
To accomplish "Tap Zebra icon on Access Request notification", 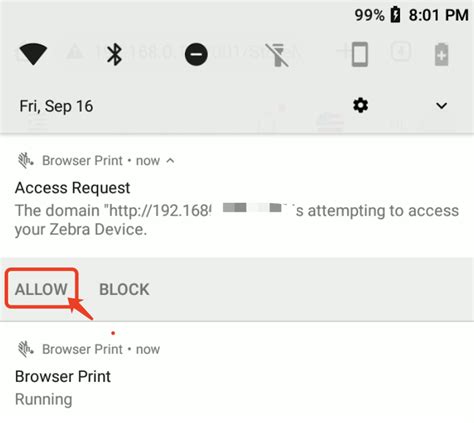I will coord(25,161).
